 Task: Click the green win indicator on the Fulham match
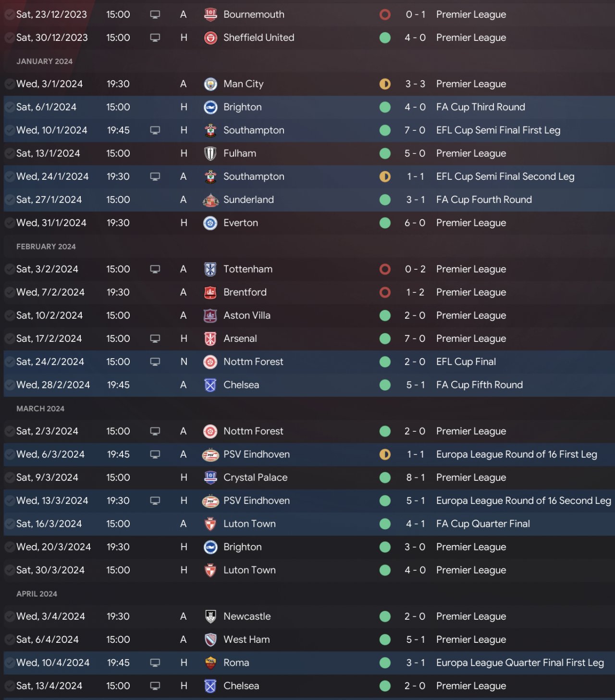(x=385, y=153)
